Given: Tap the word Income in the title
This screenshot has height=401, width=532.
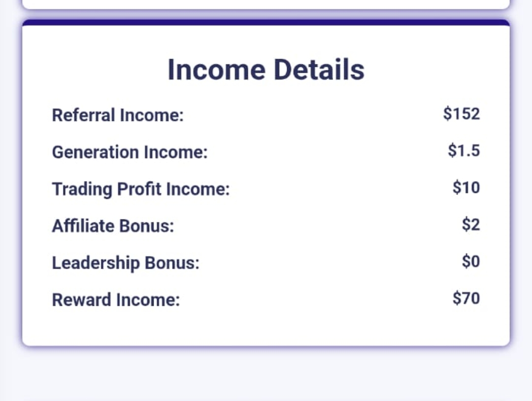Looking at the screenshot, I should [216, 69].
